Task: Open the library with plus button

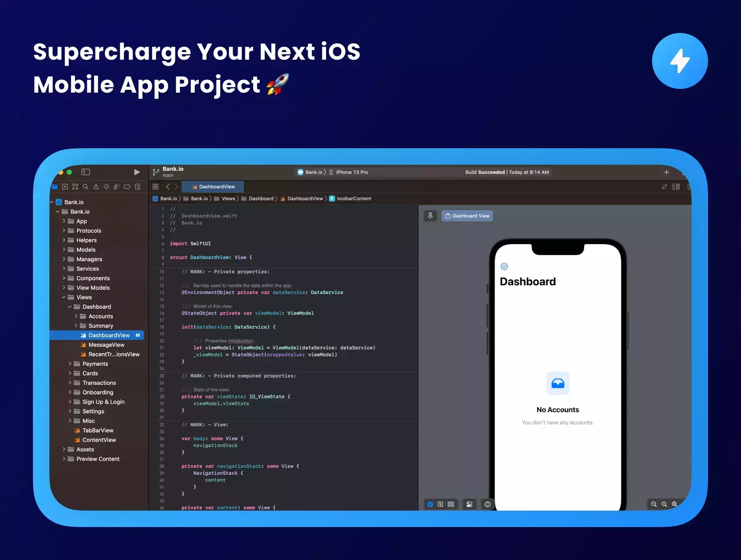Action: pyautogui.click(x=666, y=172)
